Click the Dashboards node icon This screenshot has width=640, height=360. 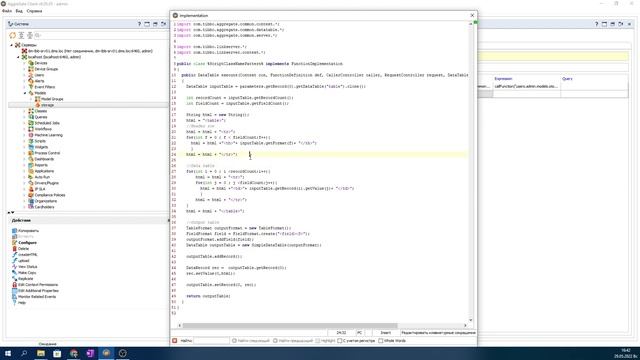pyautogui.click(x=31, y=159)
